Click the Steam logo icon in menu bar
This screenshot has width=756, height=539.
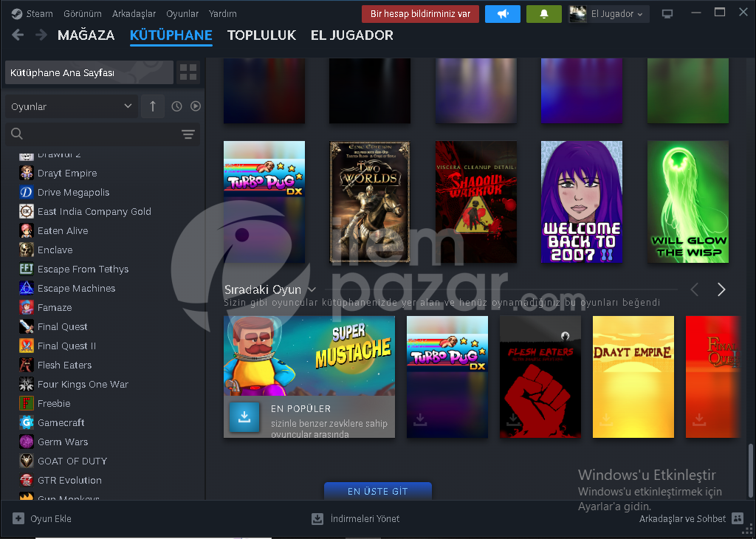[x=17, y=14]
